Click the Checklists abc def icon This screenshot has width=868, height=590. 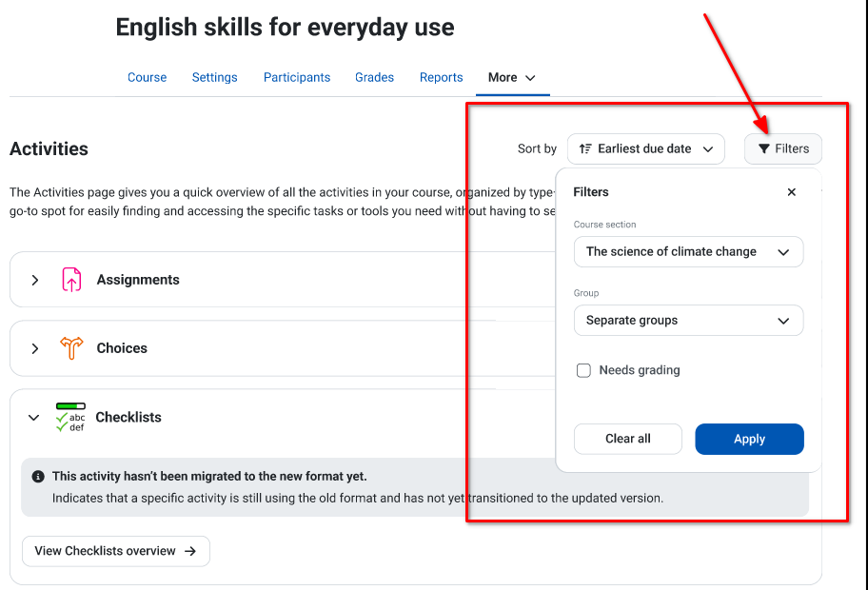click(70, 418)
